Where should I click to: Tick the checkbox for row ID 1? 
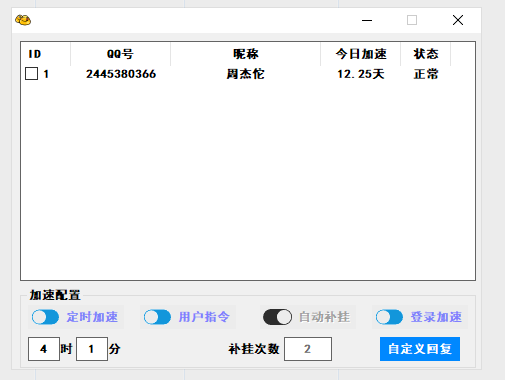pyautogui.click(x=32, y=74)
